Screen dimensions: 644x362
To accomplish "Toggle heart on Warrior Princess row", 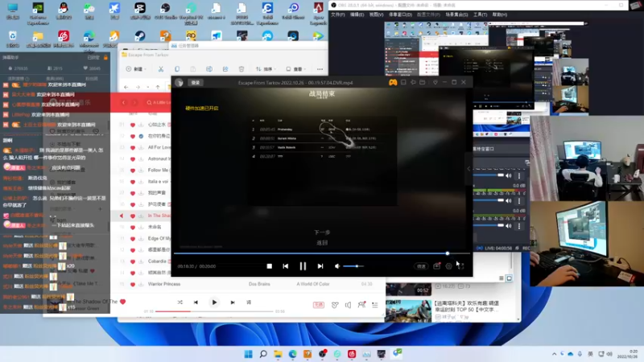I will point(133,284).
